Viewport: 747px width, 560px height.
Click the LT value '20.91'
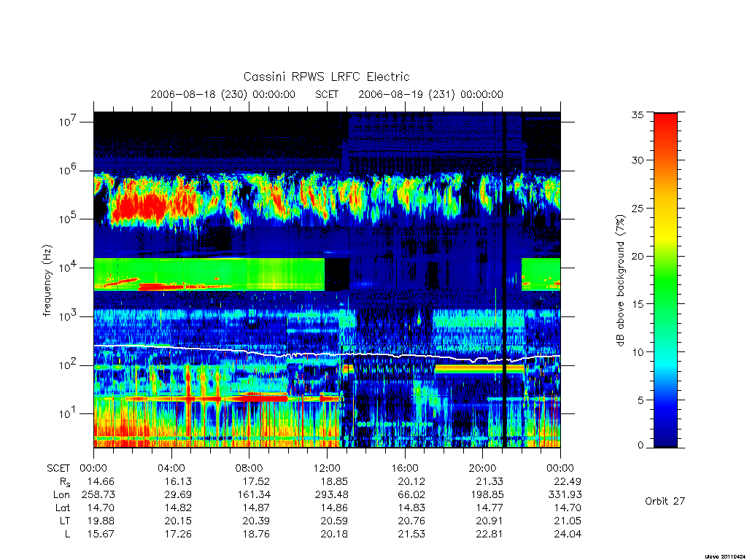tap(489, 521)
